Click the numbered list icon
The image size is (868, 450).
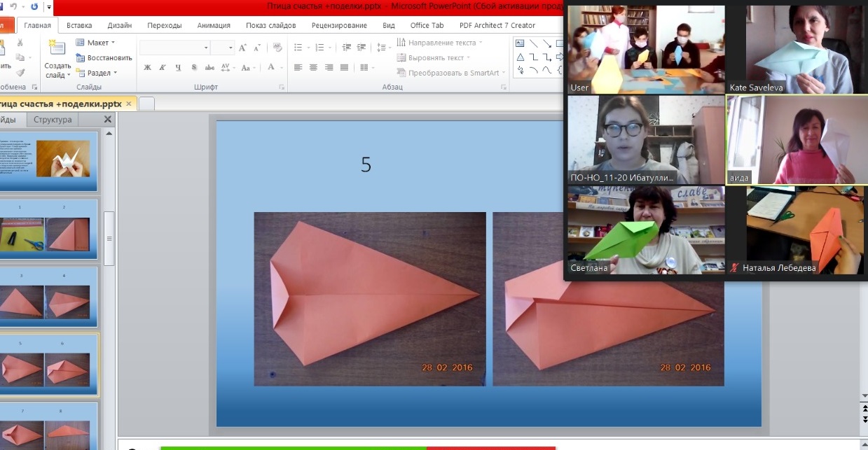[321, 48]
